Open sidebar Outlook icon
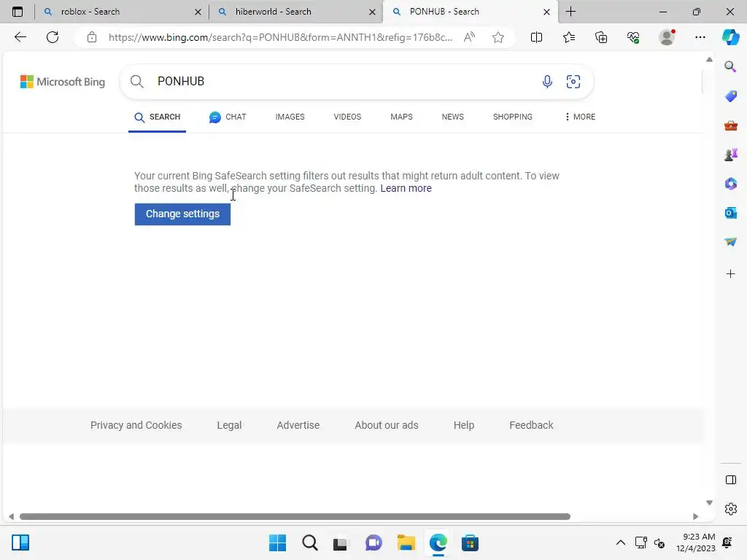 point(730,213)
